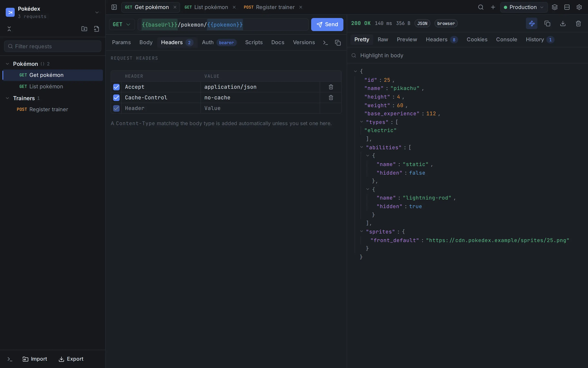588x368 pixels.
Task: Collapse the Trainers folder
Action: tap(7, 98)
